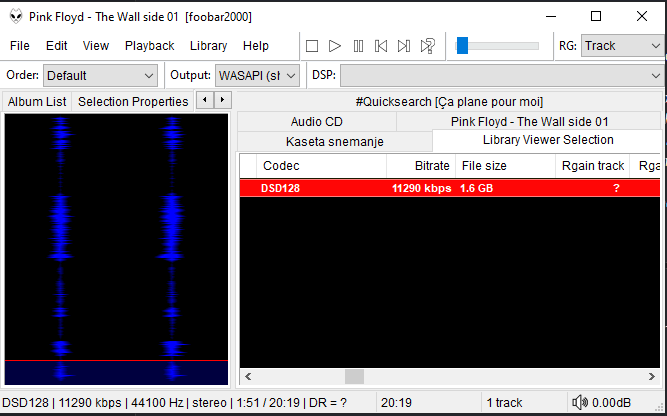This screenshot has height=416, width=667.
Task: Switch to the Selection Properties tab
Action: point(133,102)
